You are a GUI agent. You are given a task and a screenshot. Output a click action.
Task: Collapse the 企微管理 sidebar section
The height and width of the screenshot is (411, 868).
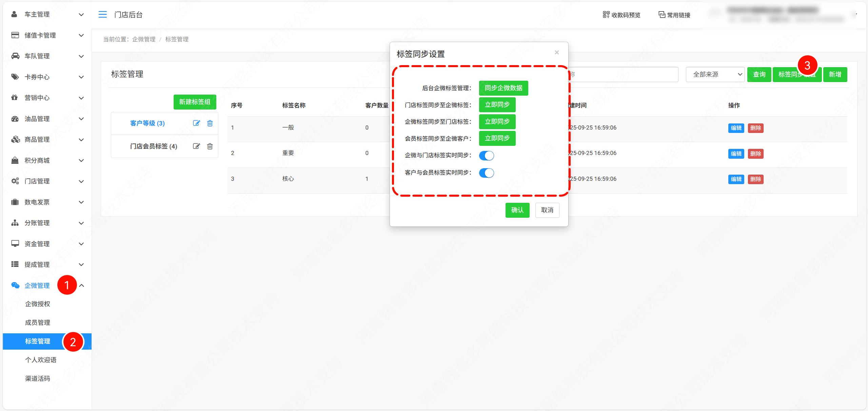click(x=81, y=286)
